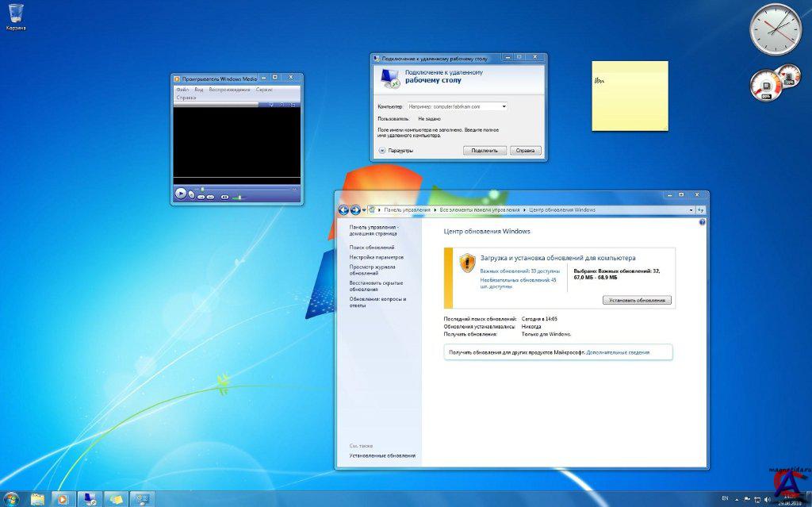Screen dimensions: 812x507
Task: Click the Recycle Bin desktop icon
Action: point(15,13)
